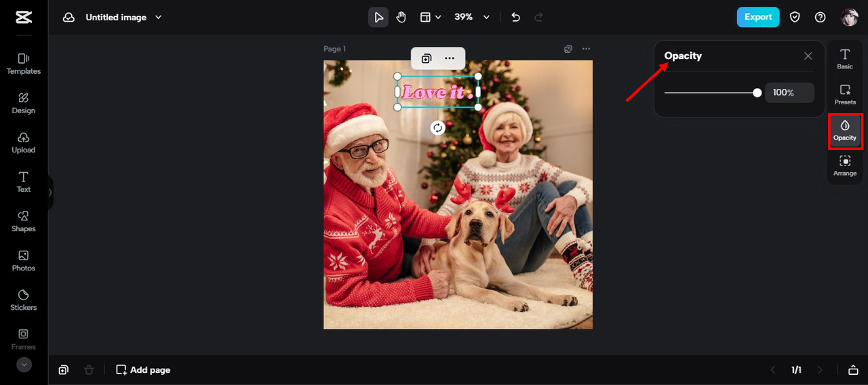868x385 pixels.
Task: Duplicate Page 1 using the page icon
Action: click(x=568, y=49)
